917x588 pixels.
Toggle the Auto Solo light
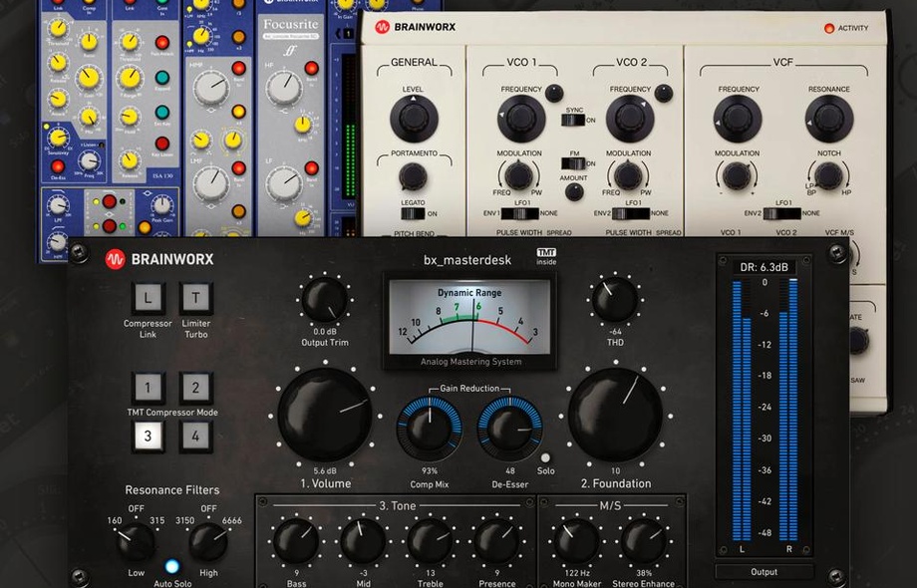pos(171,566)
